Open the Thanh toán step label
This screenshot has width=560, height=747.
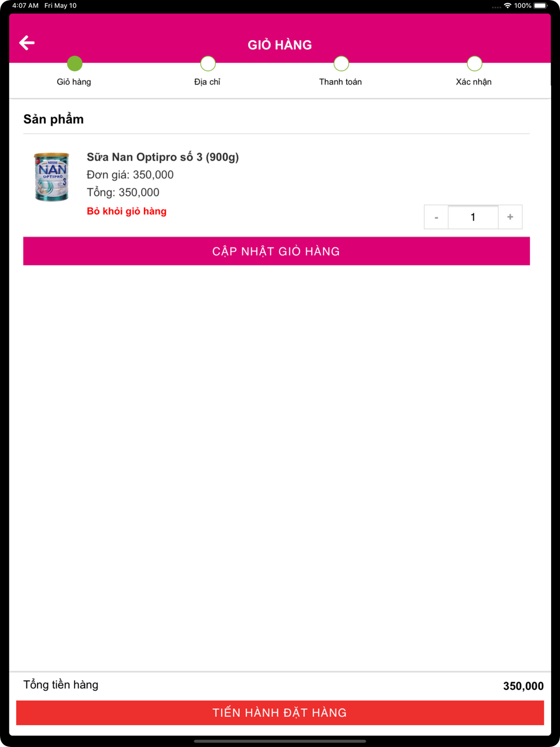[340, 82]
